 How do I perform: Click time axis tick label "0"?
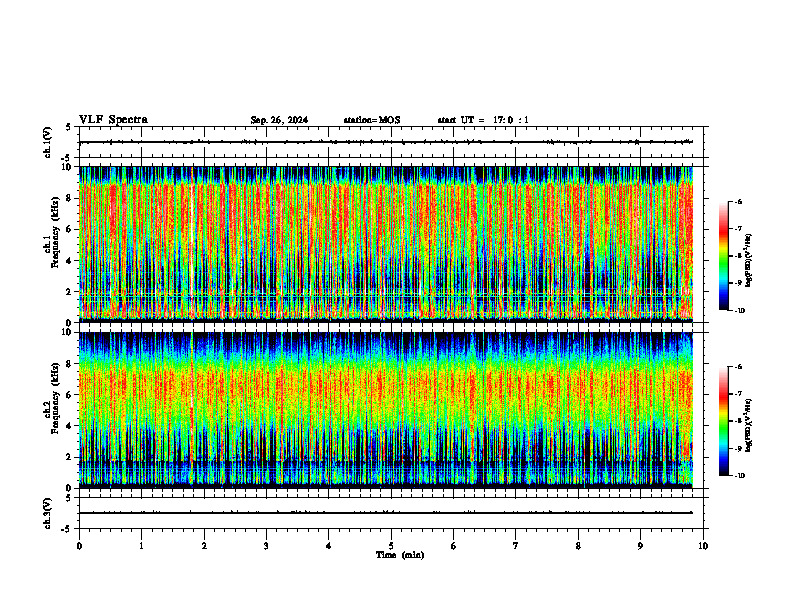pos(79,546)
